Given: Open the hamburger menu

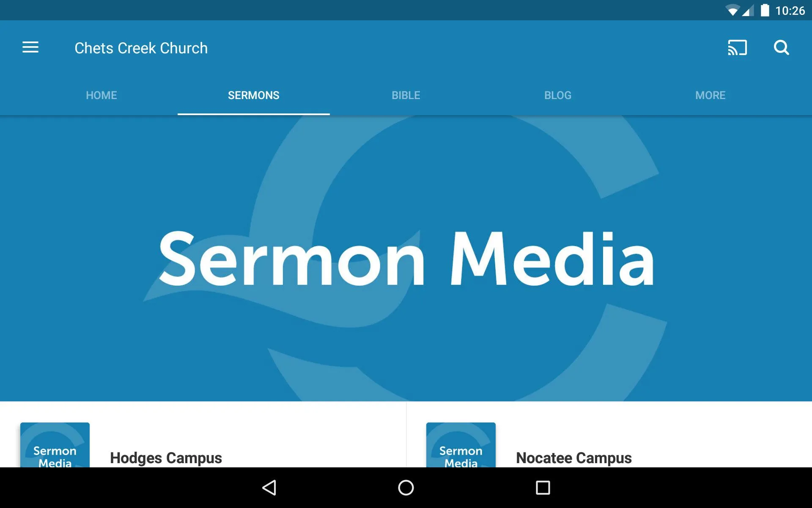Looking at the screenshot, I should click(30, 48).
